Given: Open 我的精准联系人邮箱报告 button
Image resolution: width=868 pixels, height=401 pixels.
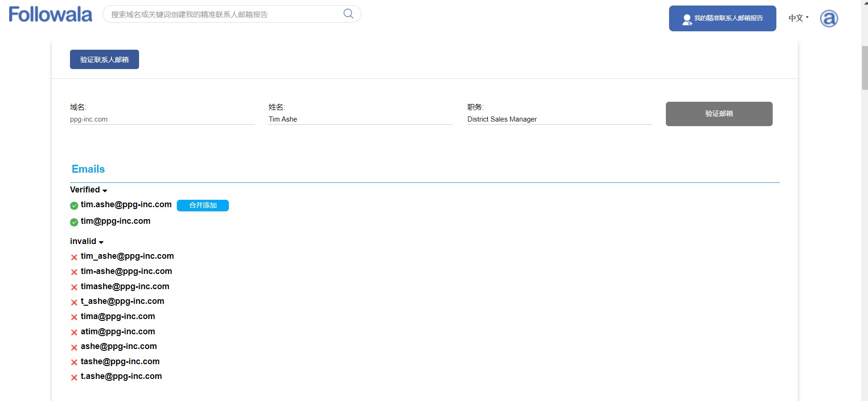Looking at the screenshot, I should (x=722, y=18).
